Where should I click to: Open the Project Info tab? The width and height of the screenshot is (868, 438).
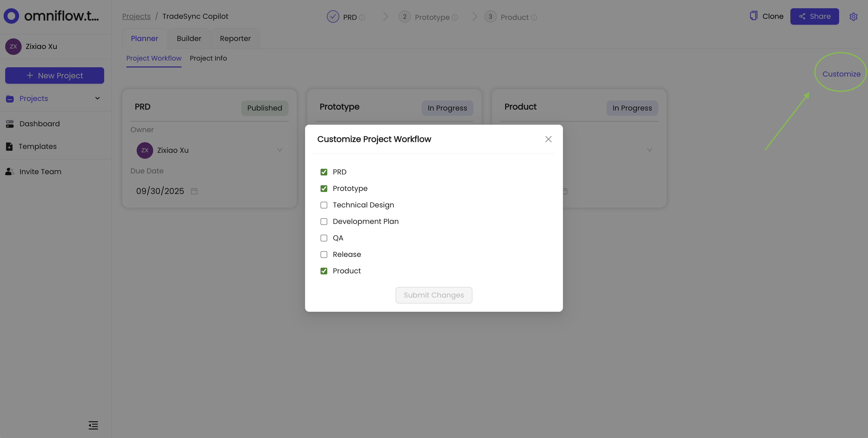[x=208, y=58]
